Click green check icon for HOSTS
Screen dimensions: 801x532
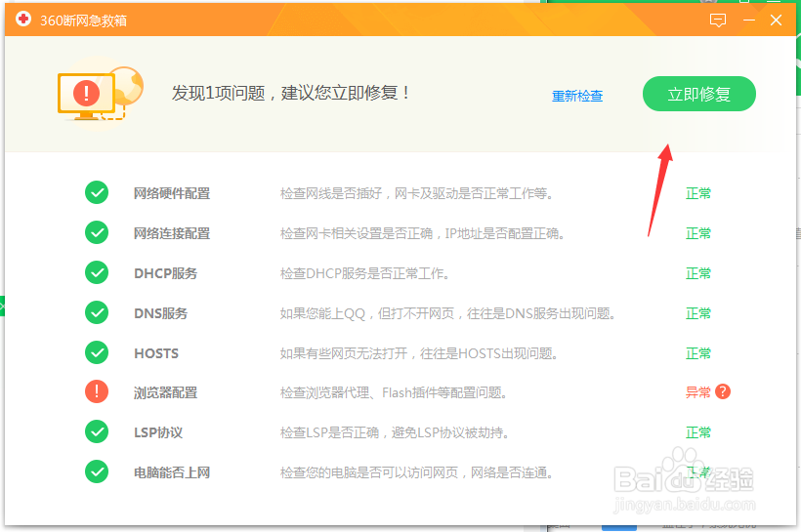97,352
